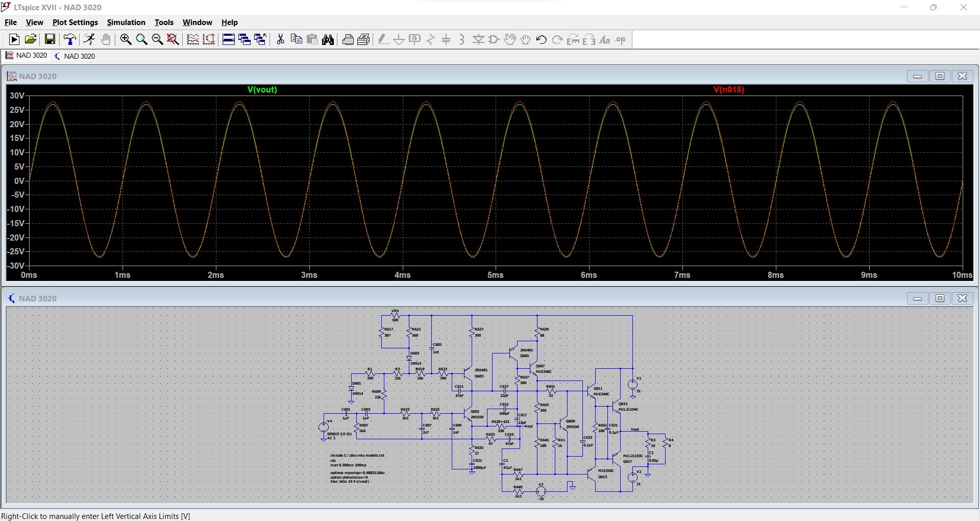Screen dimensions: 980x521
Task: Click the scissors Cut icon
Action: pyautogui.click(x=280, y=39)
